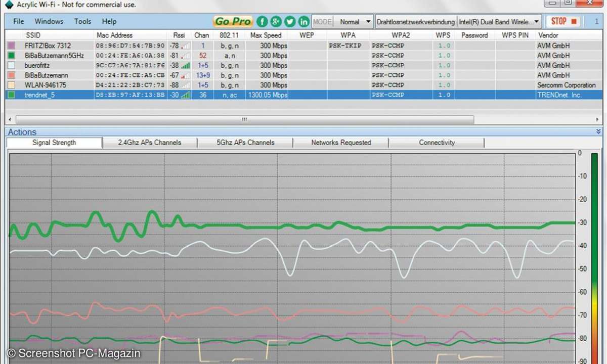Click the signal bars icon for BiBaButzemann5GHz
607x364 pixels.
tap(186, 56)
